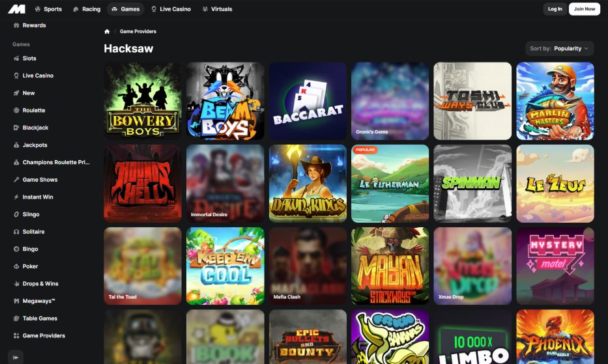Image resolution: width=608 pixels, height=364 pixels.
Task: Open the Mystery Motel game
Action: pos(555,266)
